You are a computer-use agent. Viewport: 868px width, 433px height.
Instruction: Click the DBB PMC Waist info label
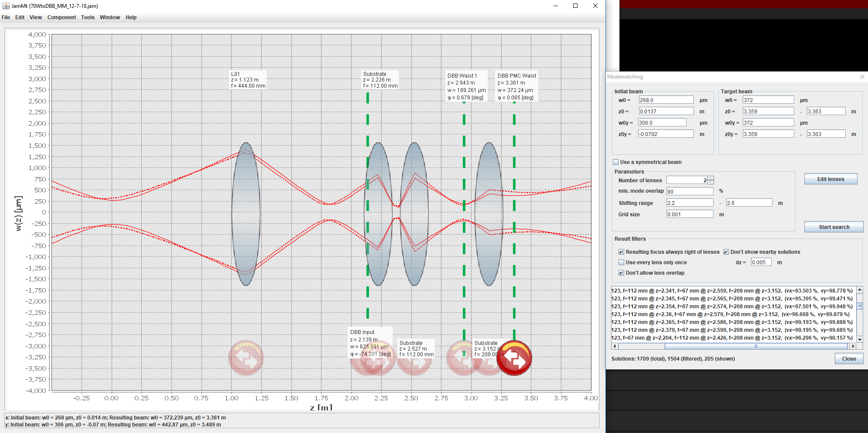516,86
